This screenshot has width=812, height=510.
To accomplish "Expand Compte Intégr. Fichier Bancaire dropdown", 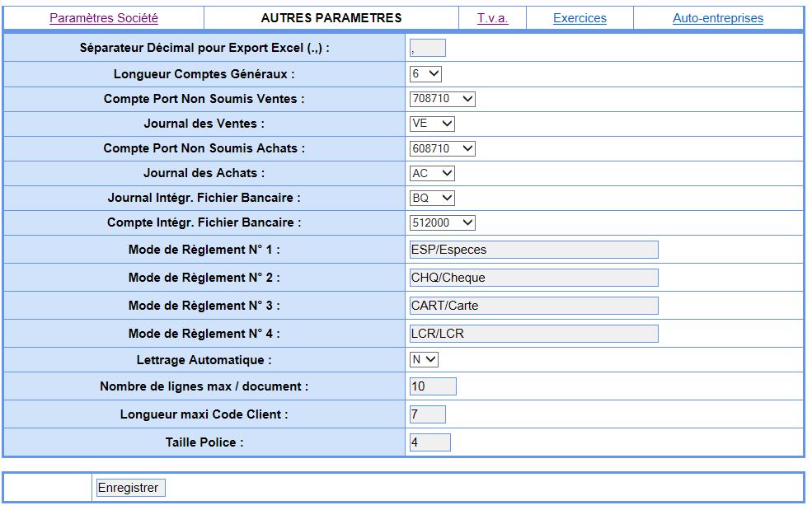I will 442,223.
